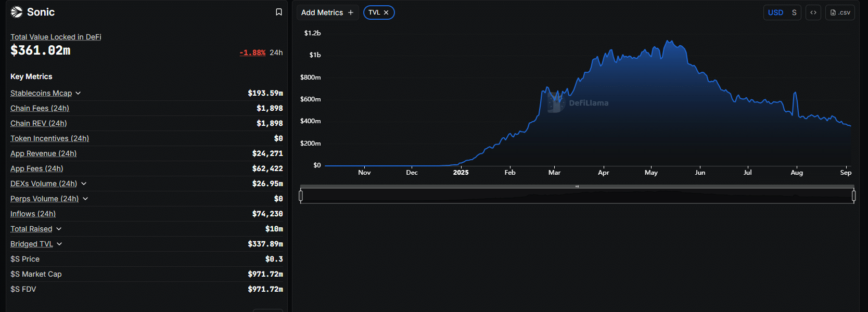This screenshot has width=868, height=312.
Task: Click the Sonic logo icon
Action: 17,12
